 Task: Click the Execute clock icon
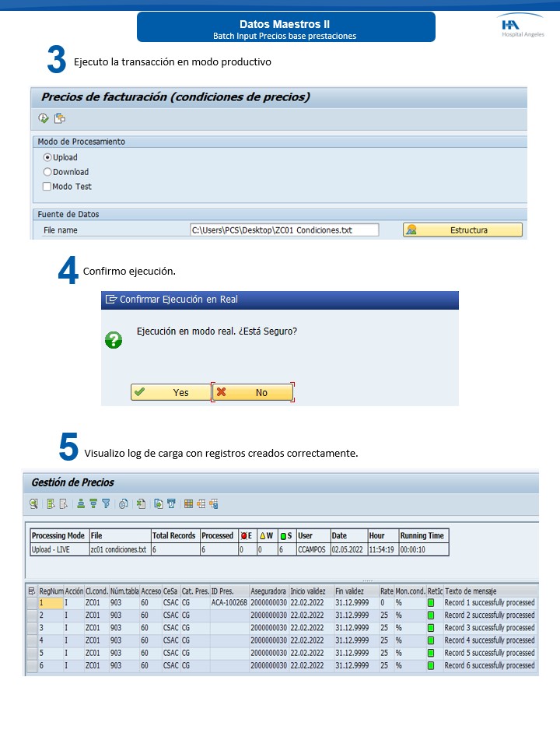pyautogui.click(x=44, y=118)
